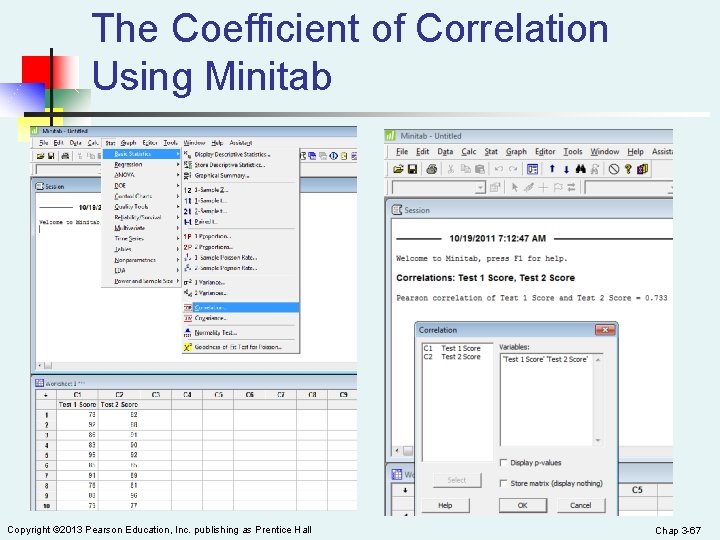Screen dimensions: 720x540
Task: Click Save icon in right Minitab toolbar
Action: click(412, 169)
